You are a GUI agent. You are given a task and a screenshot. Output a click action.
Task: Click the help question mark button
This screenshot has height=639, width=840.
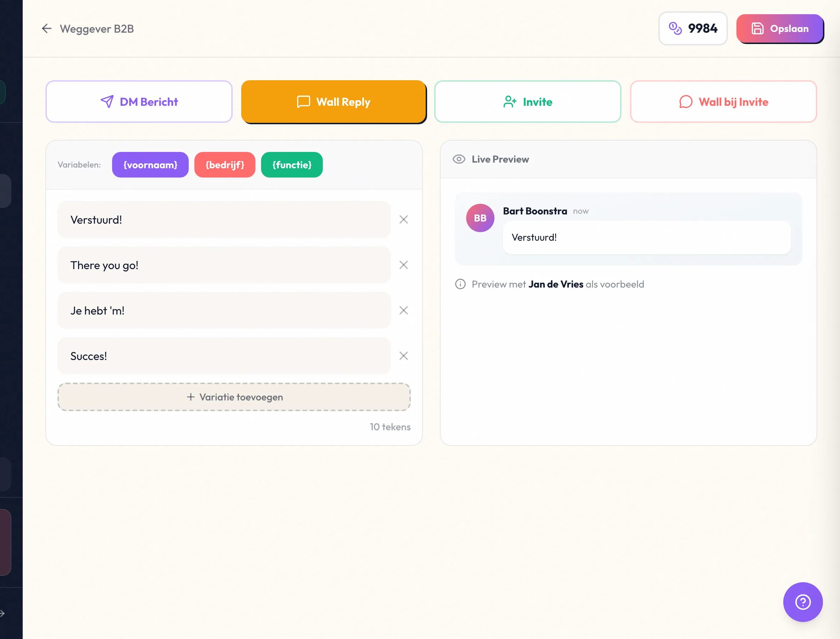pyautogui.click(x=803, y=602)
